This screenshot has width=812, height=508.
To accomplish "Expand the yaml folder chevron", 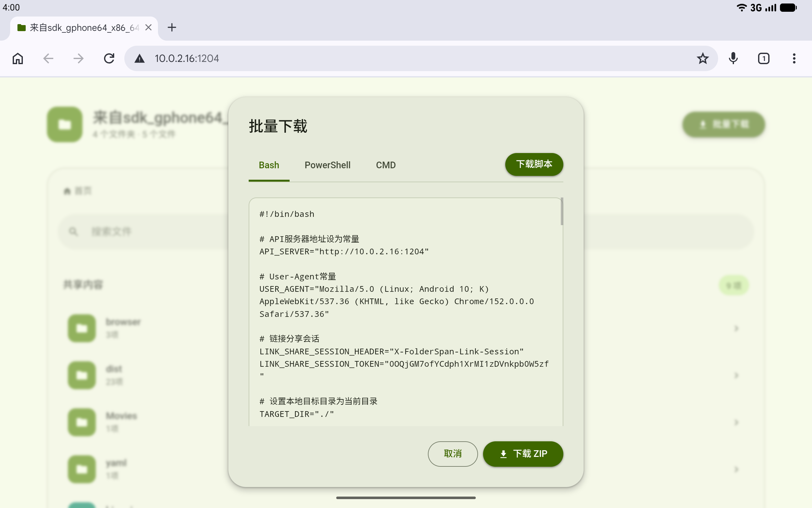I will (736, 469).
